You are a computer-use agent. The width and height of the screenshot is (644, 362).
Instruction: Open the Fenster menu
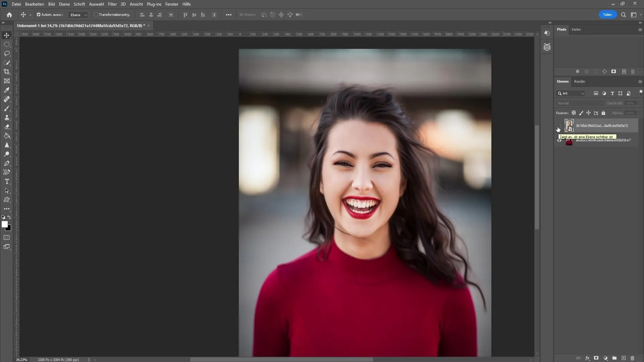(x=172, y=4)
